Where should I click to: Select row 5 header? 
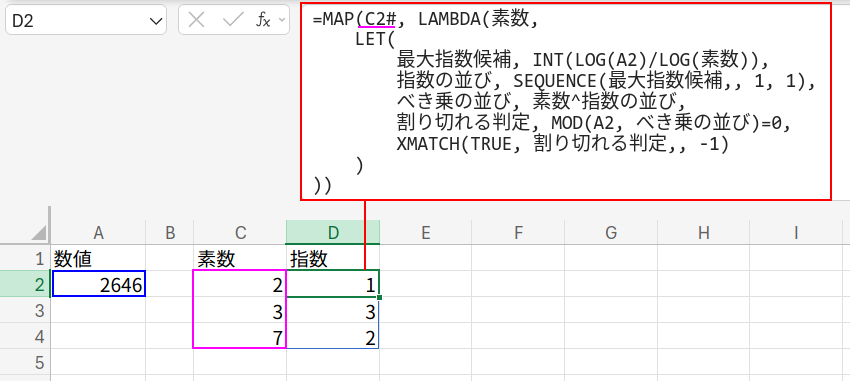coord(25,361)
